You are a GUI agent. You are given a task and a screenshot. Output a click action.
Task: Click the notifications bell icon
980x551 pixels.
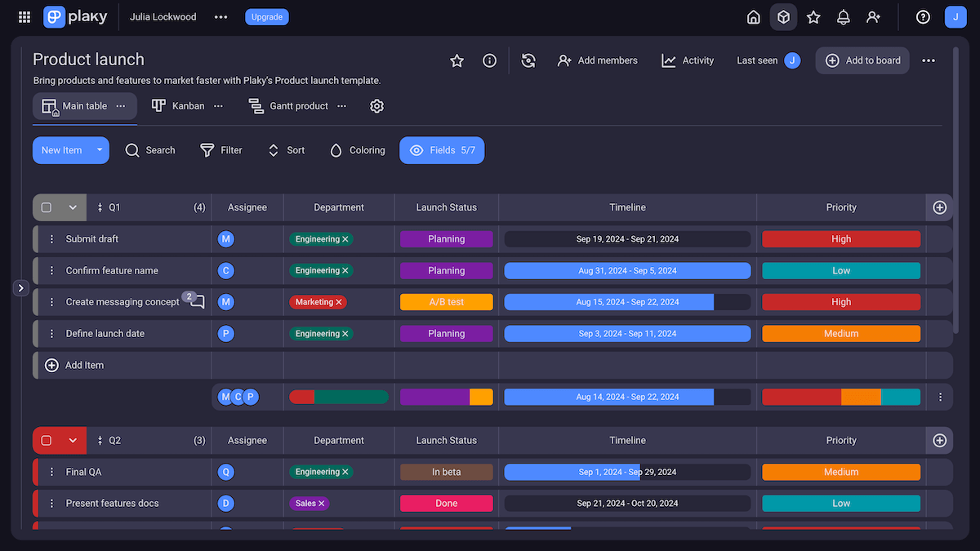pyautogui.click(x=843, y=16)
